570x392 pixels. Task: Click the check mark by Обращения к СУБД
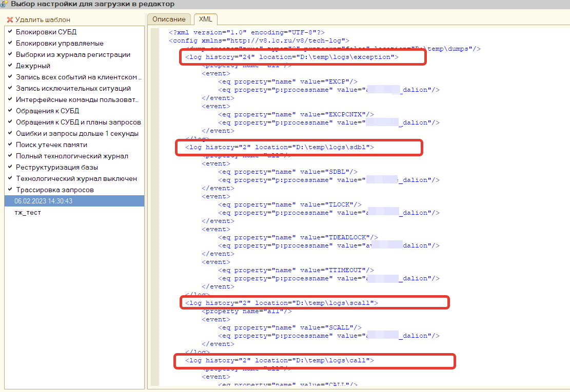tap(10, 111)
